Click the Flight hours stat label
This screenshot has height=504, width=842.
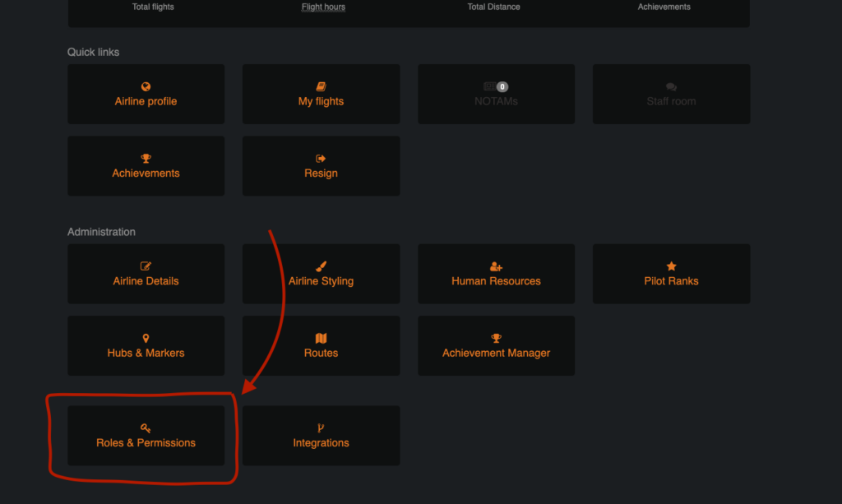point(323,7)
